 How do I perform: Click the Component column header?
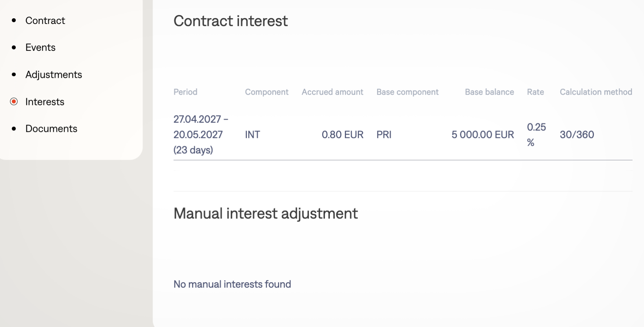point(266,92)
